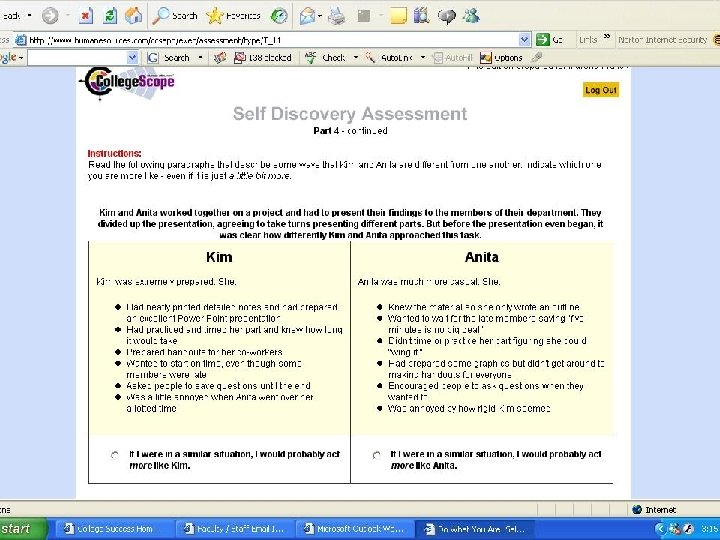Open the Windows Start menu
Viewport: 720px width, 540px height.
pos(21,529)
